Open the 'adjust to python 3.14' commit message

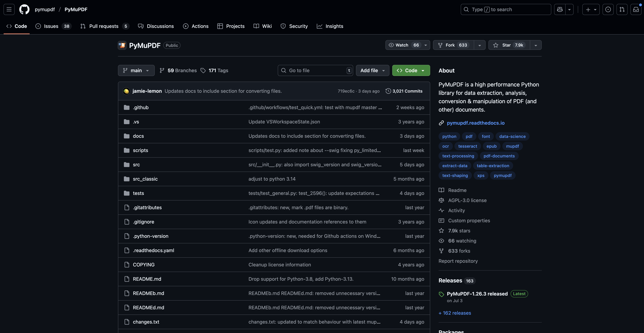pyautogui.click(x=272, y=179)
